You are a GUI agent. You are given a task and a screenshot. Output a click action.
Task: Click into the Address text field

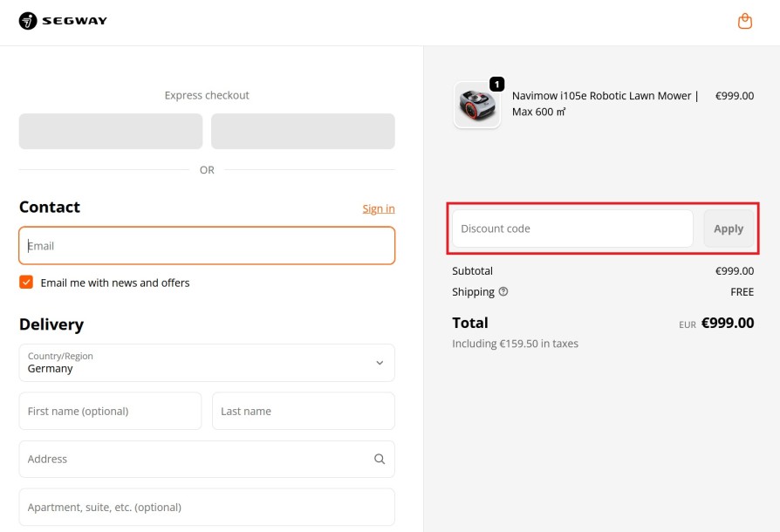click(x=192, y=459)
